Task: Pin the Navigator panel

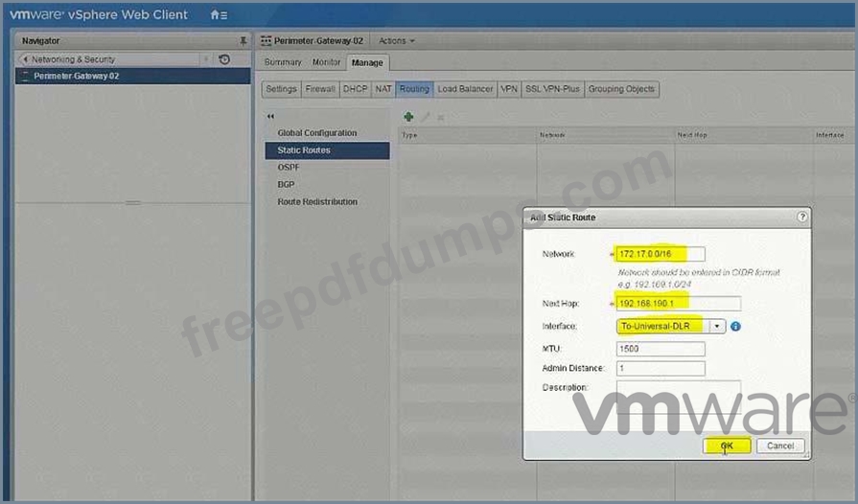Action: tap(243, 41)
